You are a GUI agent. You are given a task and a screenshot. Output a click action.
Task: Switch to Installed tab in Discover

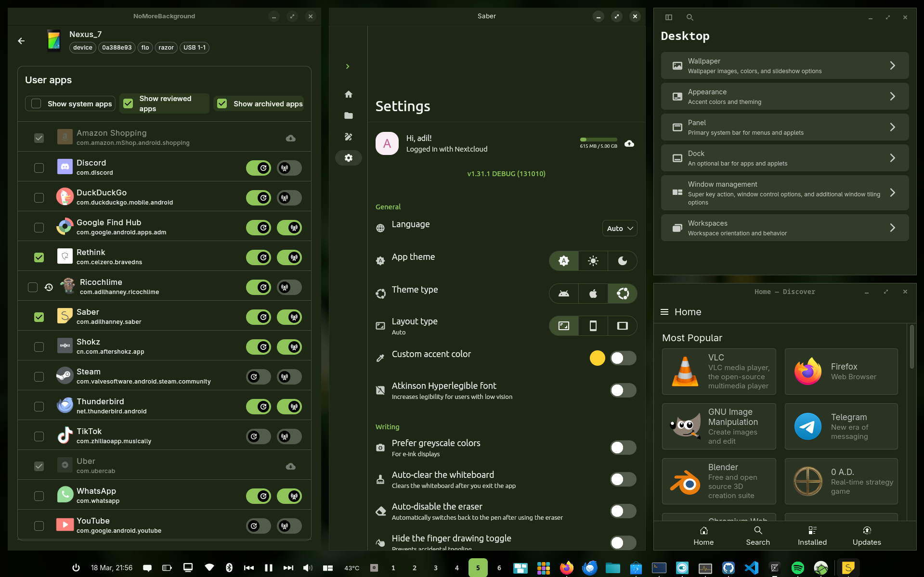coord(812,536)
